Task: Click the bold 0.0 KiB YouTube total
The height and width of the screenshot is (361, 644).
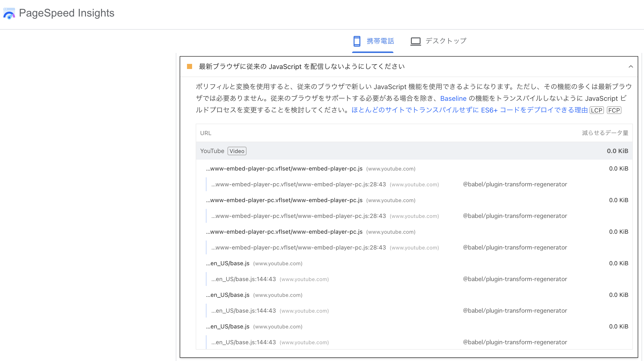Action: pyautogui.click(x=618, y=151)
